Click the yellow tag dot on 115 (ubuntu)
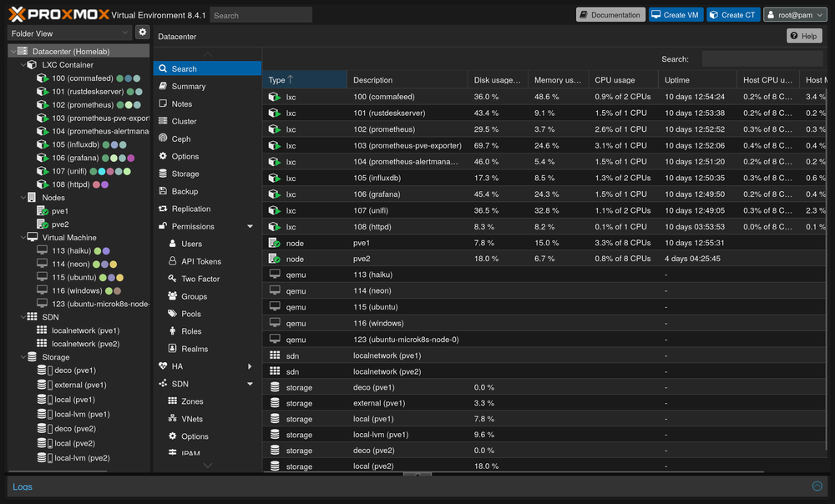The image size is (835, 504). coord(119,277)
